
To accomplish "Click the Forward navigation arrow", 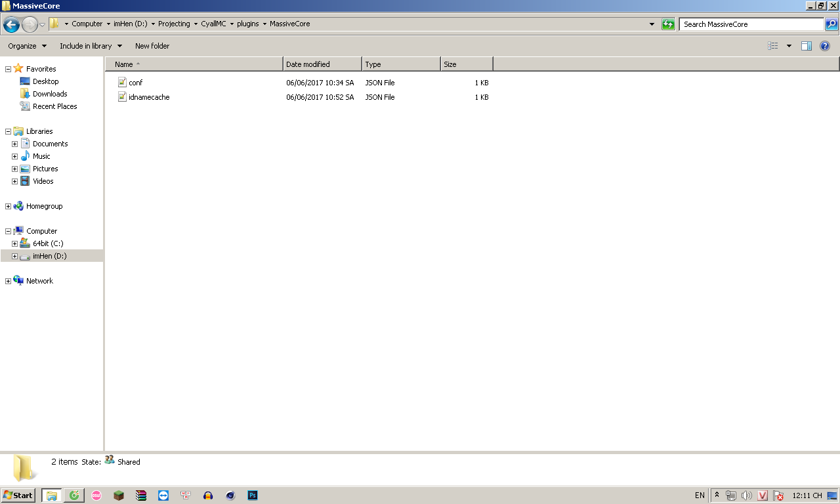I will [x=30, y=25].
